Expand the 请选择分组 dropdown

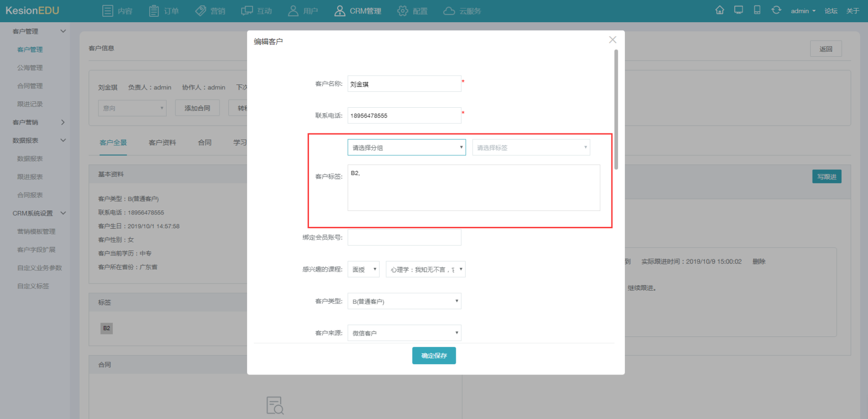407,147
